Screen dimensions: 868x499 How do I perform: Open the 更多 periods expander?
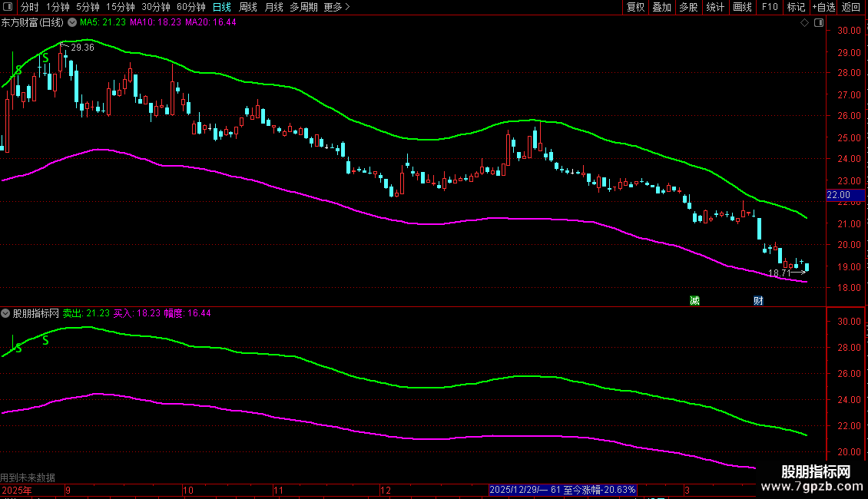click(x=336, y=7)
